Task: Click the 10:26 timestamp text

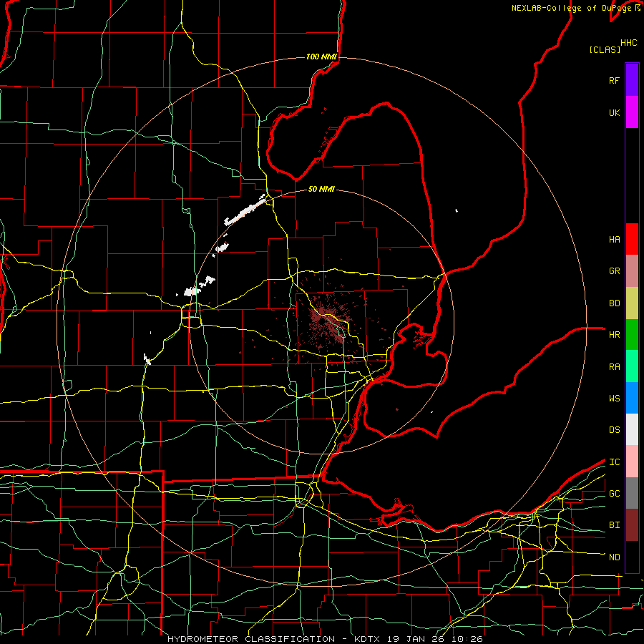Action: point(469,639)
